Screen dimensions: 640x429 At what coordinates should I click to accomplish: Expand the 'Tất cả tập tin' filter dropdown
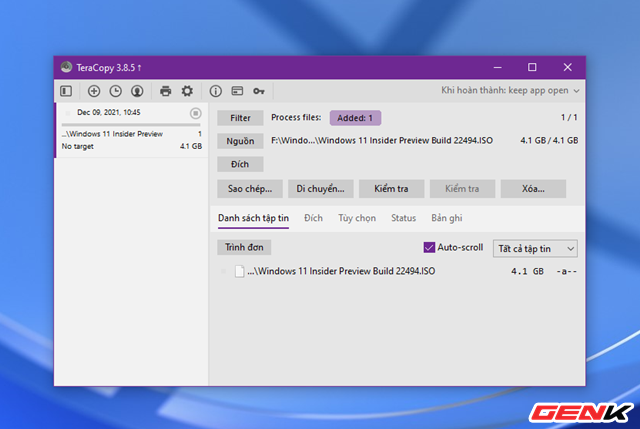coord(535,249)
